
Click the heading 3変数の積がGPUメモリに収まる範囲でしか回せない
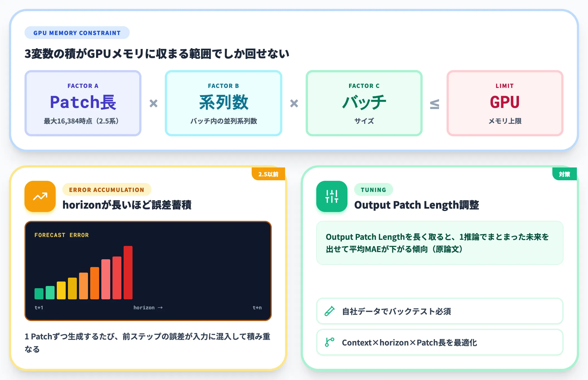coord(157,54)
